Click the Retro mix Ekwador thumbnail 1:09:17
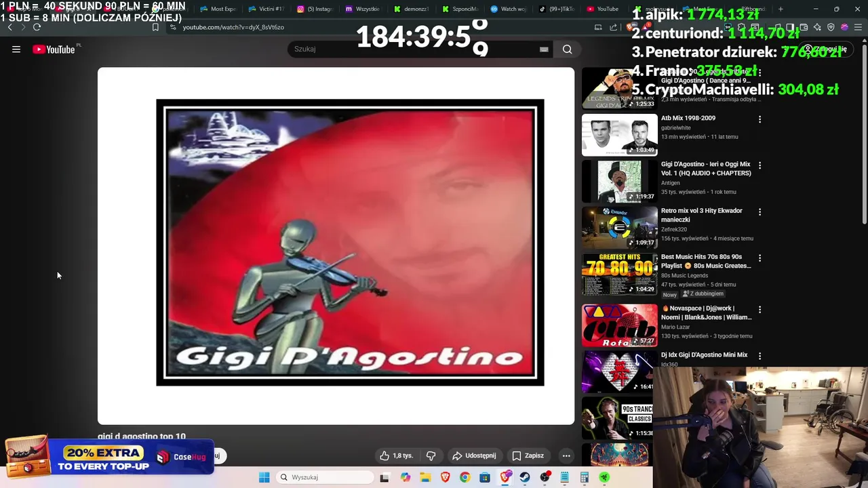868x488 pixels. [619, 227]
